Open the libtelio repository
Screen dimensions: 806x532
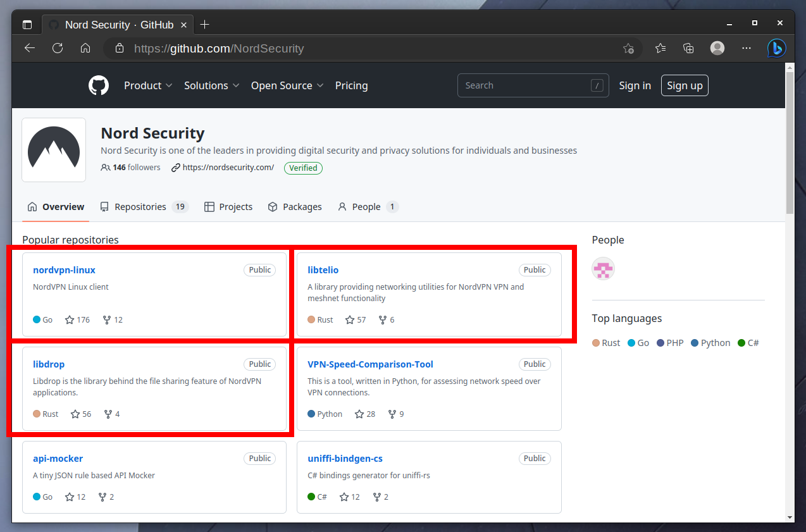[323, 270]
